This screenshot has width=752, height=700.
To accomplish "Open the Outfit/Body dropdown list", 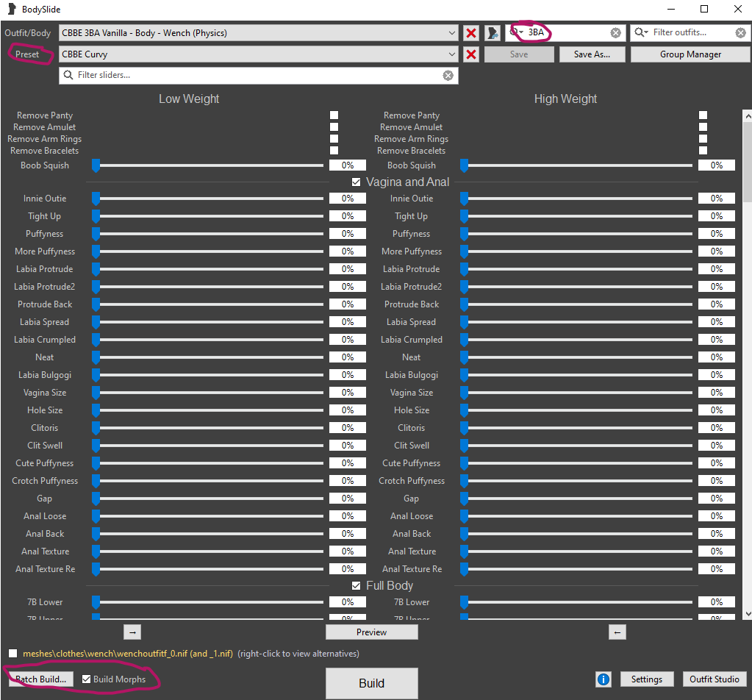I will [x=259, y=32].
